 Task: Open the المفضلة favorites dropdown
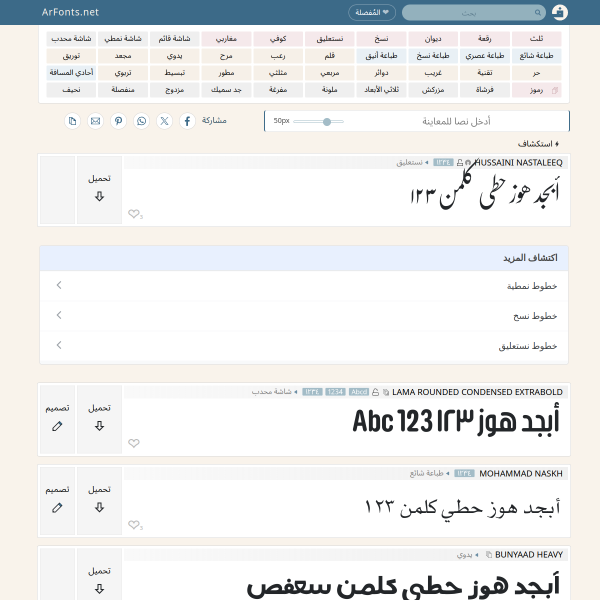click(x=372, y=13)
